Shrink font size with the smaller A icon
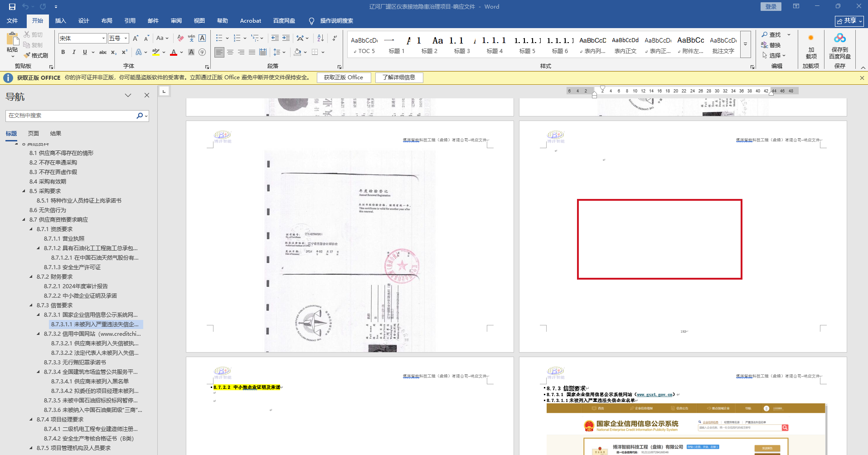868x455 pixels. [x=146, y=39]
